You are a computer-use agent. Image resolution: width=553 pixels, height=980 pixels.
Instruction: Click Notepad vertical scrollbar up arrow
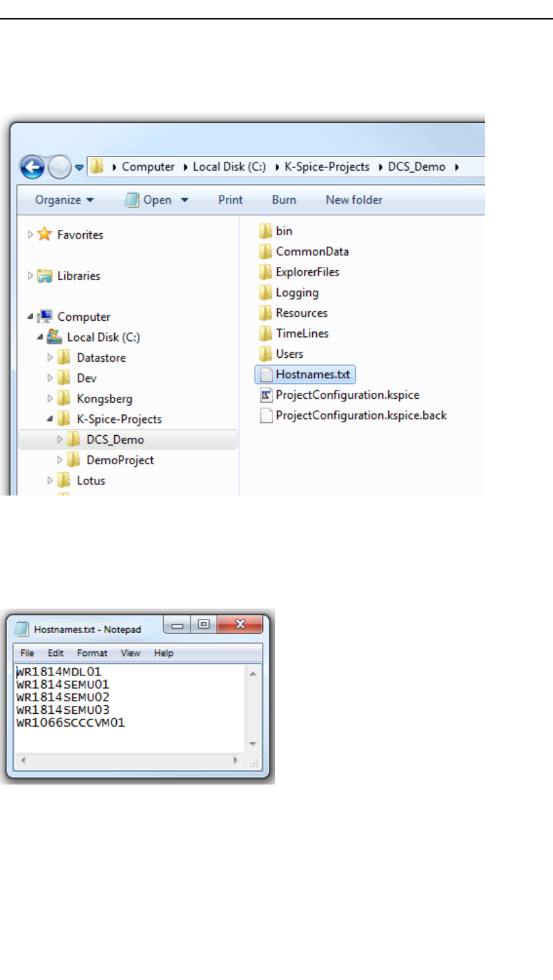click(x=253, y=673)
